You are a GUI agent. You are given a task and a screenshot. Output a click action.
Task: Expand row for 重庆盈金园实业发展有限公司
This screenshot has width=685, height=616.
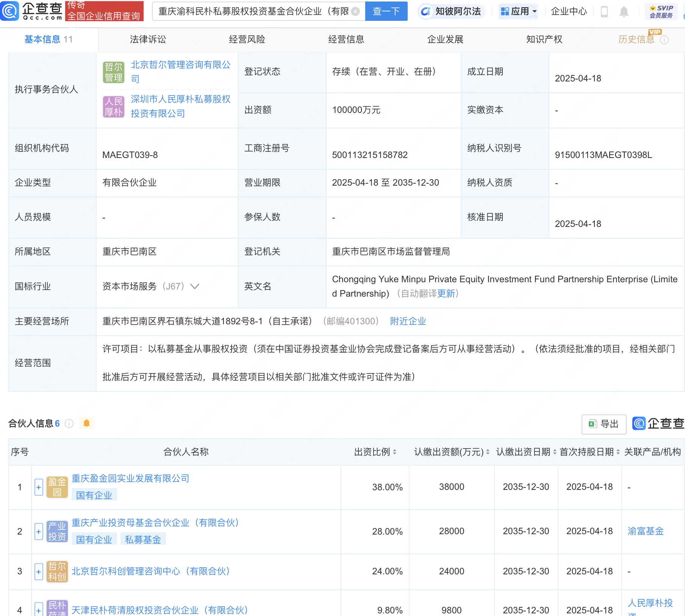pos(39,487)
